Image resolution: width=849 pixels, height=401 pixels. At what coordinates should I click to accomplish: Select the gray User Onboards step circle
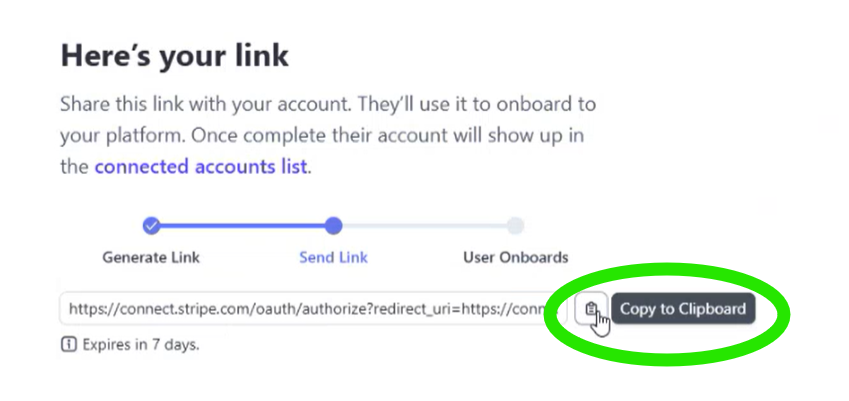pyautogui.click(x=515, y=225)
